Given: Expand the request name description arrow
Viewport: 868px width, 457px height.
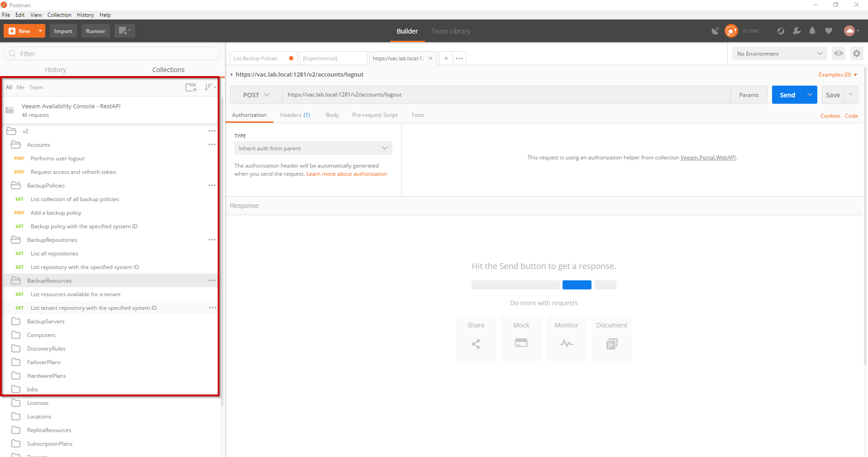Looking at the screenshot, I should (232, 74).
